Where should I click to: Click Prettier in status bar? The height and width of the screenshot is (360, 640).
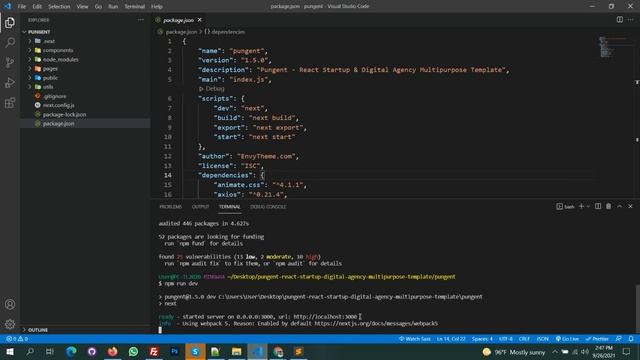tap(597, 339)
